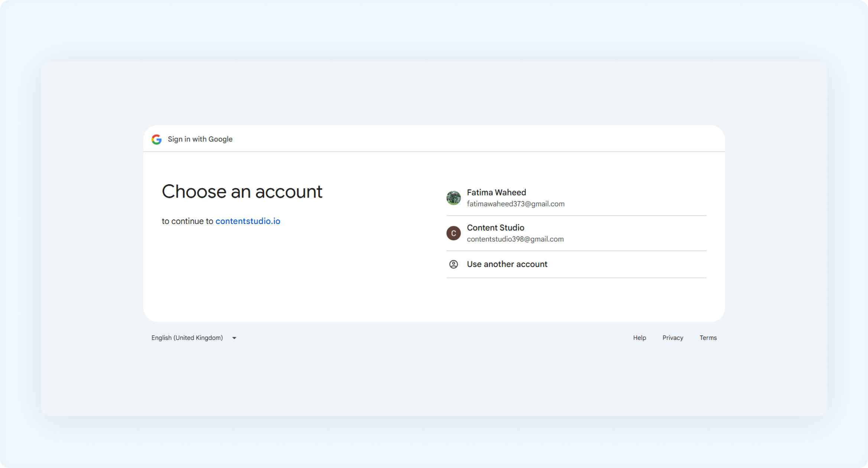Click the Sign in with Google header text
868x468 pixels.
click(200, 139)
